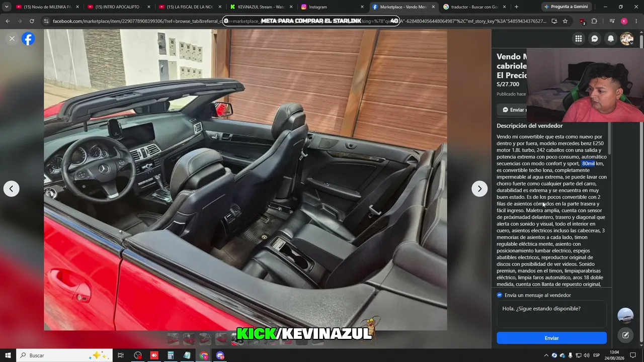This screenshot has width=644, height=362.
Task: Open Calculator from the taskbar
Action: tap(171, 355)
